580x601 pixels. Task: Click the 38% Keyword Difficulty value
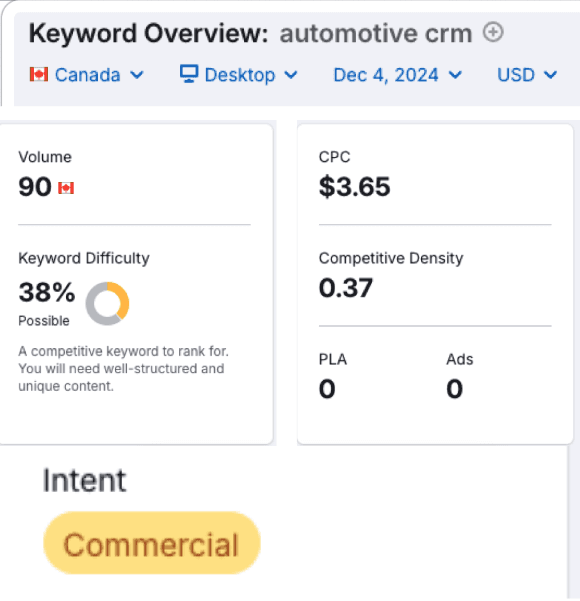[x=47, y=292]
